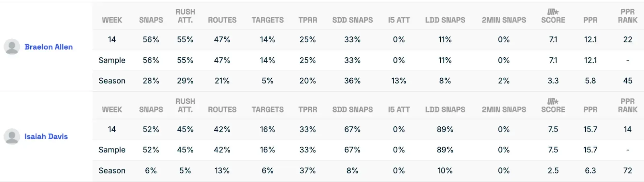Open the Braelon Allen player link
The image size is (644, 182).
[x=49, y=47]
